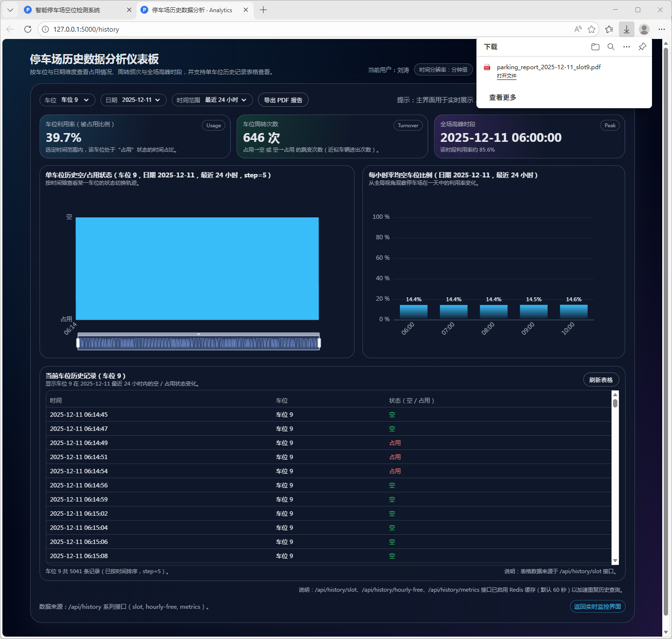This screenshot has width=672, height=639.
Task: Reload the page with refresh icon
Action: pyautogui.click(x=28, y=29)
